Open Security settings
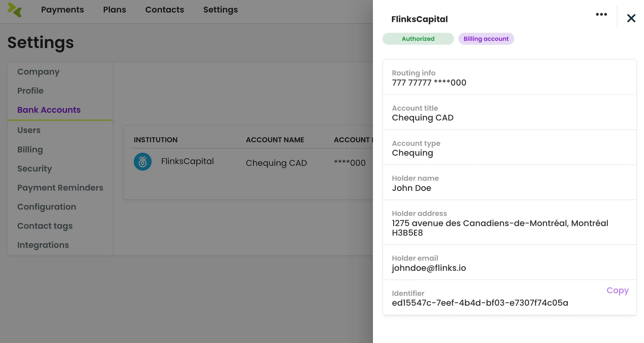Image resolution: width=644 pixels, height=343 pixels. coord(35,169)
